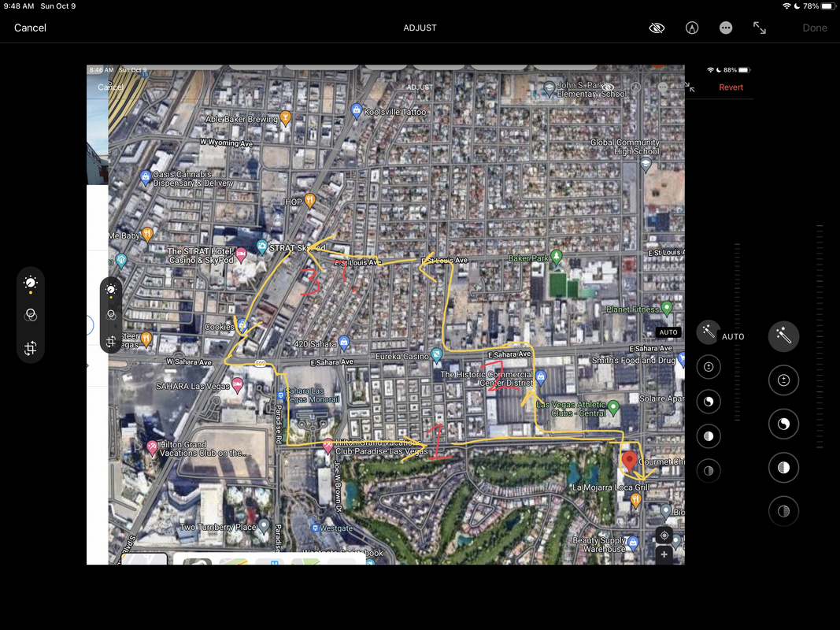The height and width of the screenshot is (630, 840).
Task: Click the 'W Wyoming Ave' street label
Action: coord(226,143)
